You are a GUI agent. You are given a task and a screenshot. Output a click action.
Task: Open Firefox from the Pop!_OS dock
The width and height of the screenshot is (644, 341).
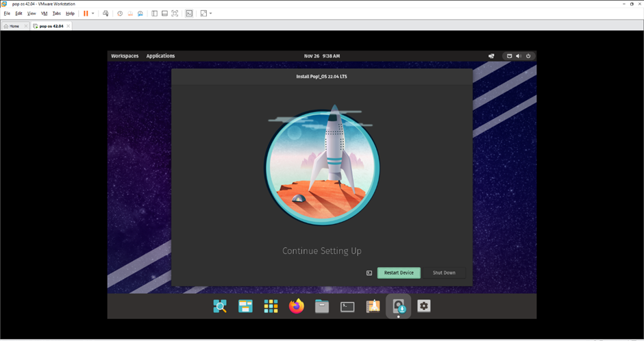pos(296,306)
